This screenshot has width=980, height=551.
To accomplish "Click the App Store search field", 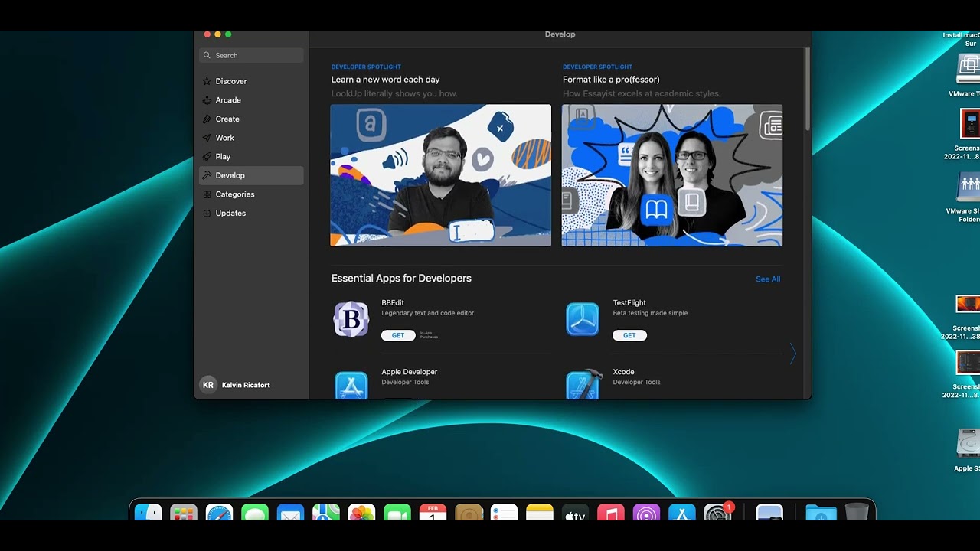I will (251, 55).
